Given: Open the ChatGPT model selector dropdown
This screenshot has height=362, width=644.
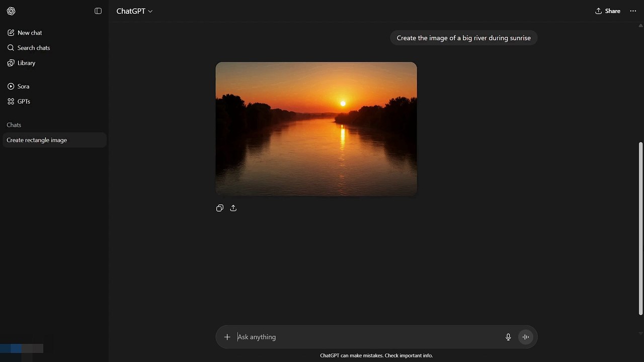Looking at the screenshot, I should 134,11.
